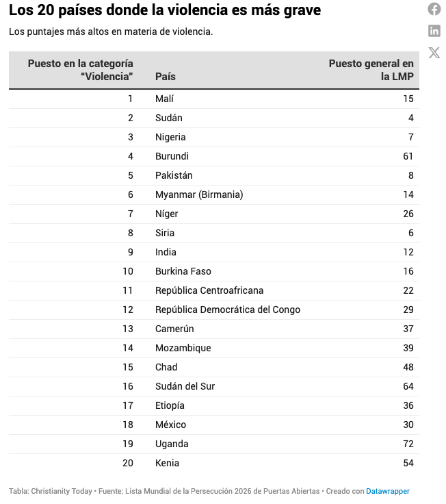This screenshot has width=446, height=504.
Task: Click the "Puesto general en la LMP" header
Action: [371, 70]
